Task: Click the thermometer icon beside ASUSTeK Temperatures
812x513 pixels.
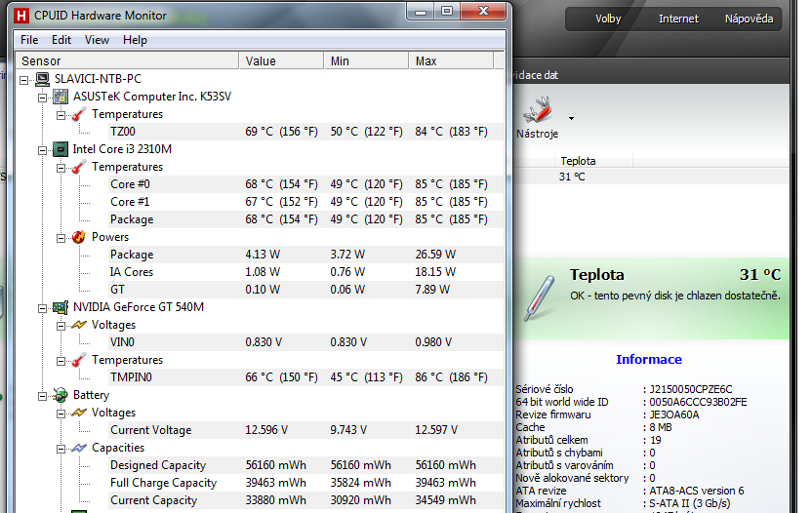Action: point(79,114)
